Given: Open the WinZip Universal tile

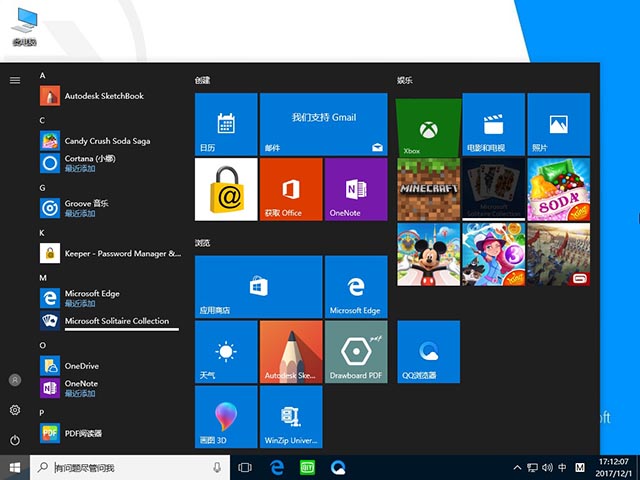Looking at the screenshot, I should click(291, 417).
